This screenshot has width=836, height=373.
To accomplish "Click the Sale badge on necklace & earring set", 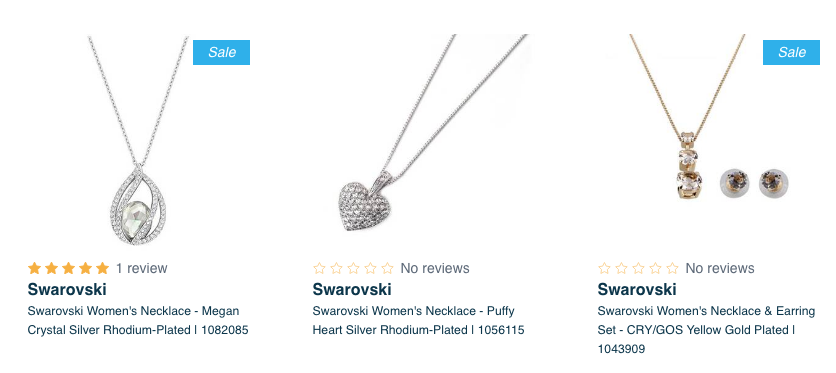I will coord(791,52).
